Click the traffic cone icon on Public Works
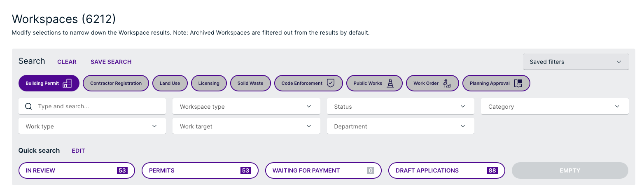Screen dimensions: 644x189 pos(390,83)
